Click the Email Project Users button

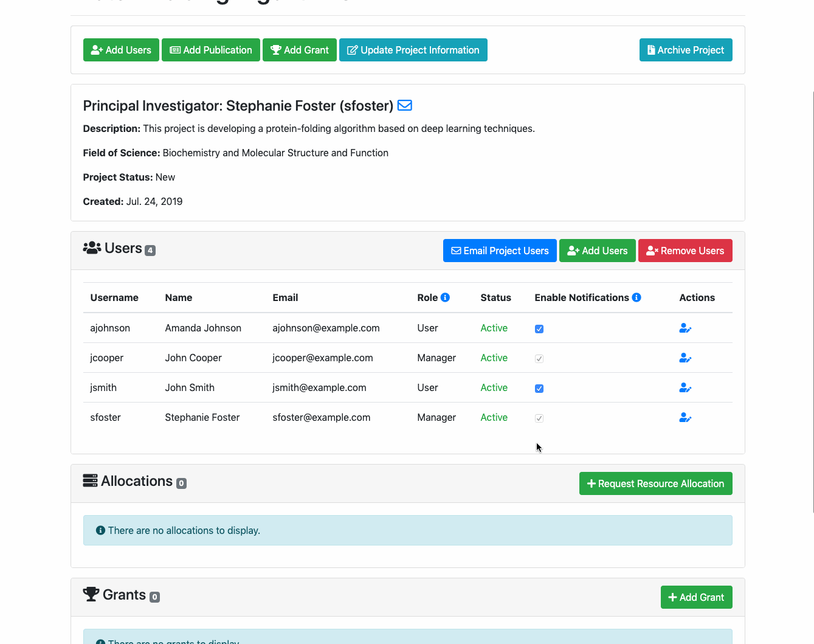[500, 251]
